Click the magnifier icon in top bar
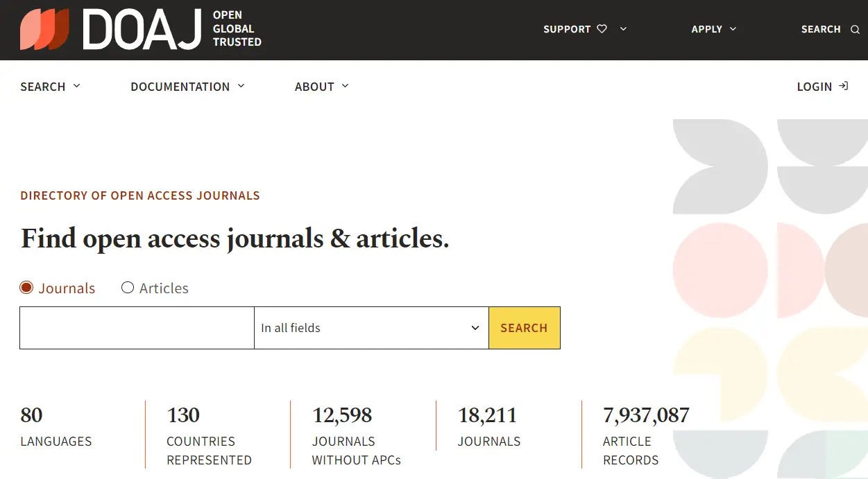This screenshot has width=868, height=479. click(x=855, y=29)
